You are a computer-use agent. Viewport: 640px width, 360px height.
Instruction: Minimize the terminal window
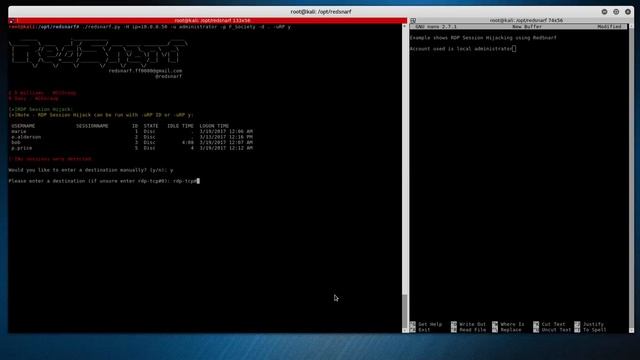[604, 12]
